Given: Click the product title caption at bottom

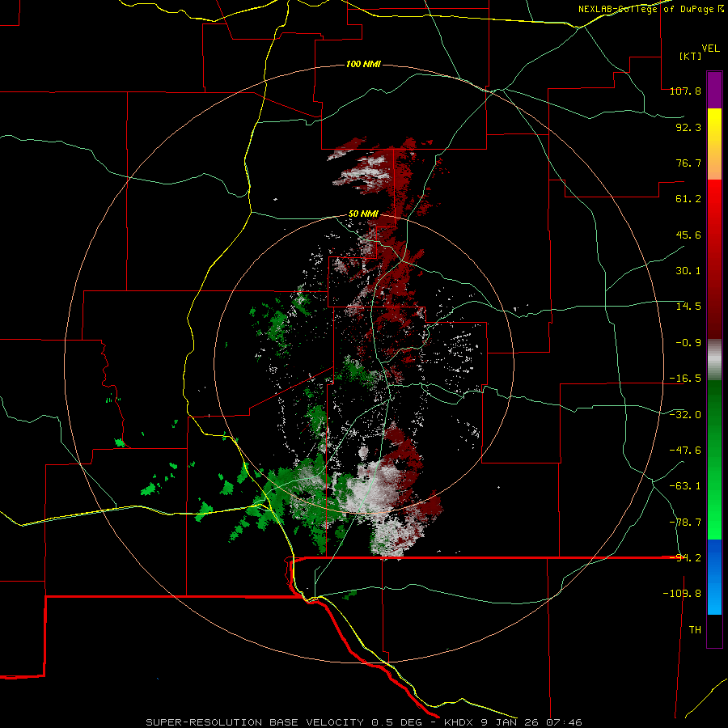Looking at the screenshot, I should click(364, 722).
